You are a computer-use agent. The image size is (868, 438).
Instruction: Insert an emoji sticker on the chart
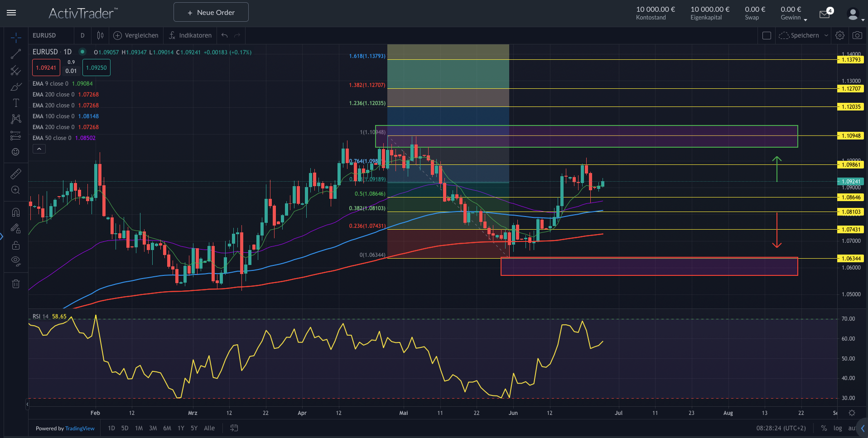pos(15,152)
